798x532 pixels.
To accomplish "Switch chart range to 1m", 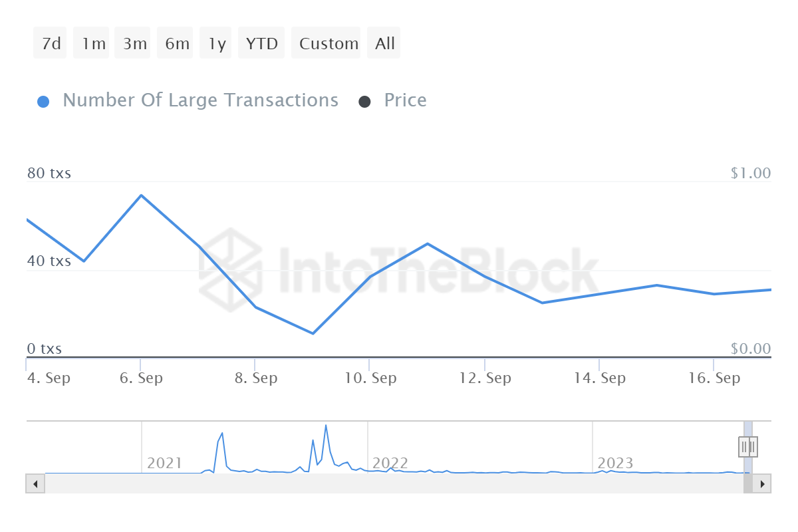I will (94, 43).
